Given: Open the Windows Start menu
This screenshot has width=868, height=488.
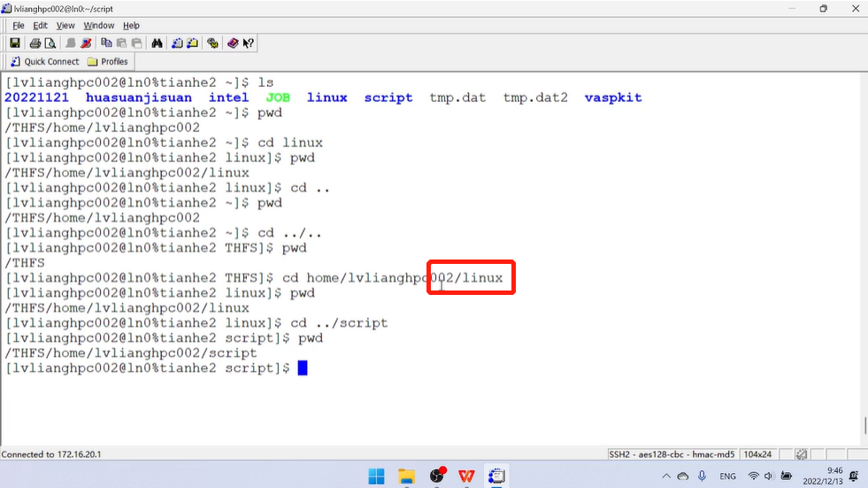Looking at the screenshot, I should (x=376, y=476).
